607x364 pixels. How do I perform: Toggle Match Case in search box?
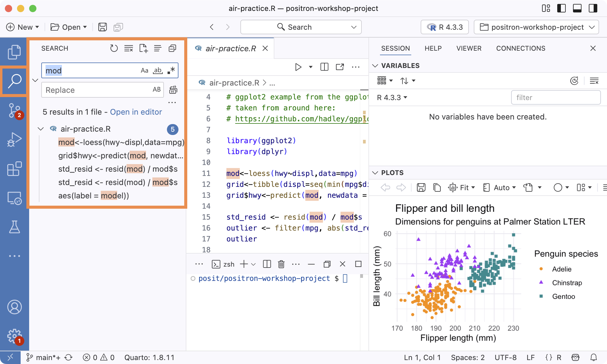click(x=144, y=70)
